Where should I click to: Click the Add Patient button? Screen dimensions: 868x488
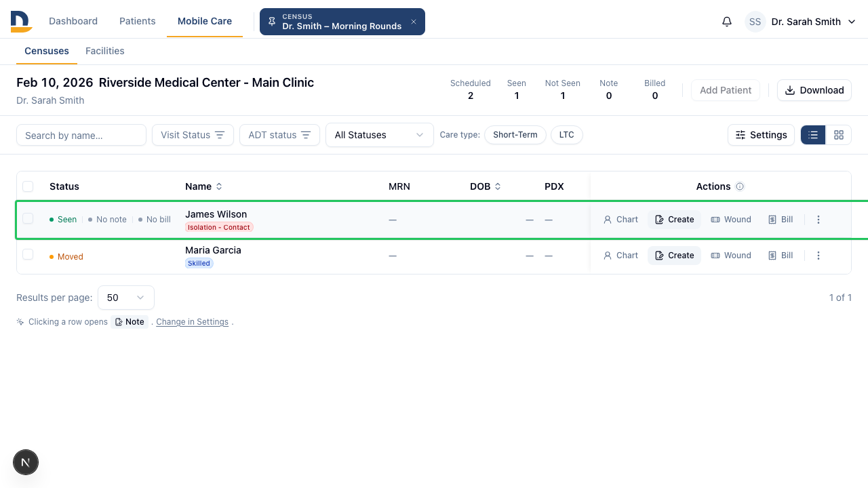pyautogui.click(x=726, y=90)
